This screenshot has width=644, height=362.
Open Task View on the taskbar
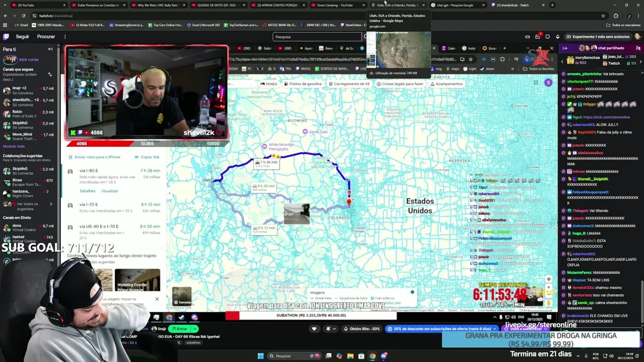pos(328,356)
